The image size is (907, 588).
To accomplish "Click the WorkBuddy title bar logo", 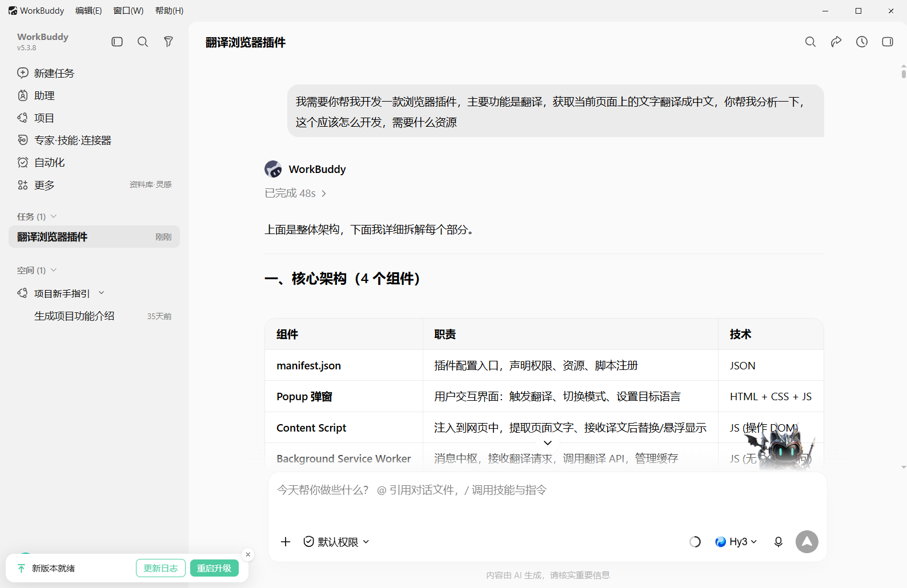I will 13,10.
